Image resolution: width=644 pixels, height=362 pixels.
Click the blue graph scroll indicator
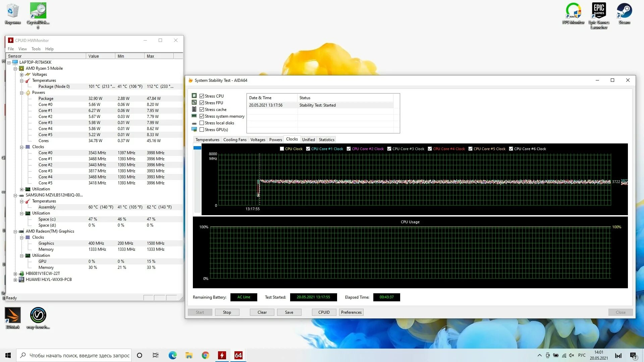[197, 148]
